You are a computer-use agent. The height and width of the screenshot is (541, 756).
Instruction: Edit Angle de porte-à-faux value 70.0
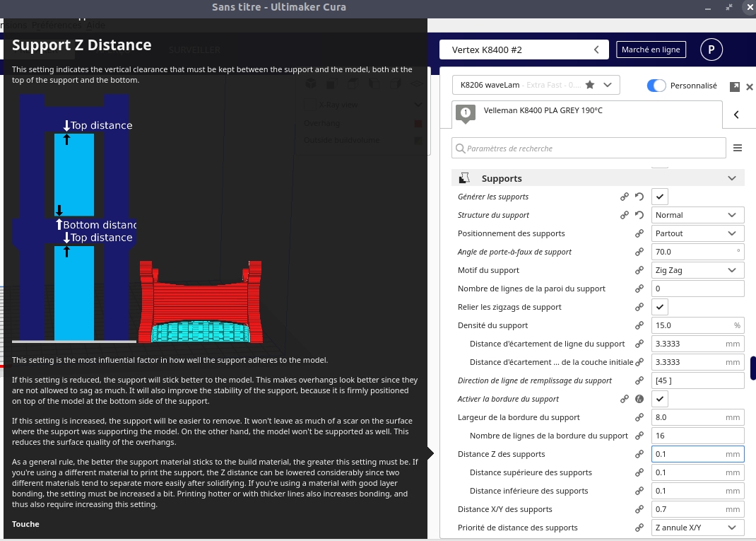point(697,252)
